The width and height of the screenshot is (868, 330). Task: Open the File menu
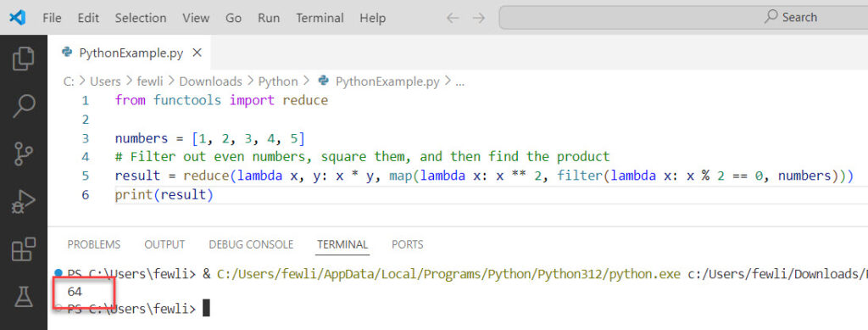52,18
